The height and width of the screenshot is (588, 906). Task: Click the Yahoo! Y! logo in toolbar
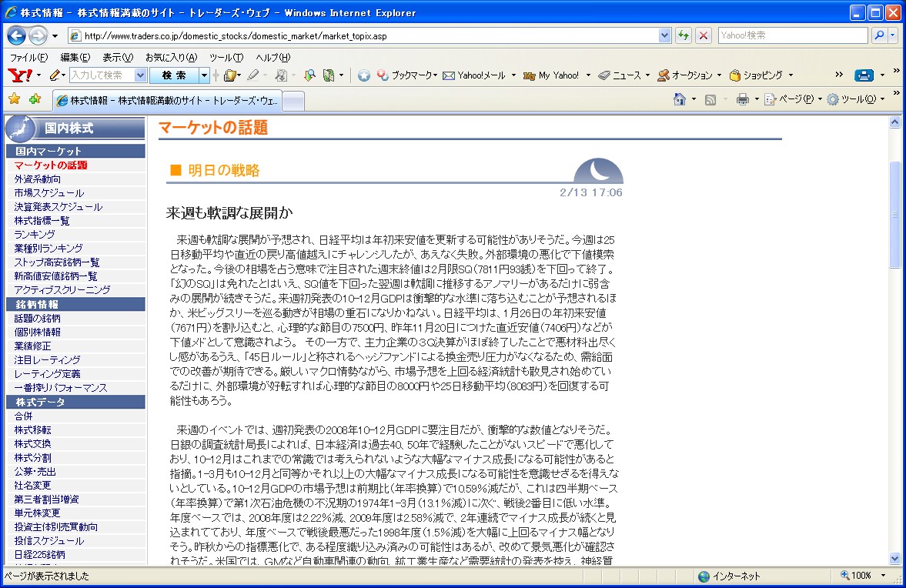coord(20,75)
